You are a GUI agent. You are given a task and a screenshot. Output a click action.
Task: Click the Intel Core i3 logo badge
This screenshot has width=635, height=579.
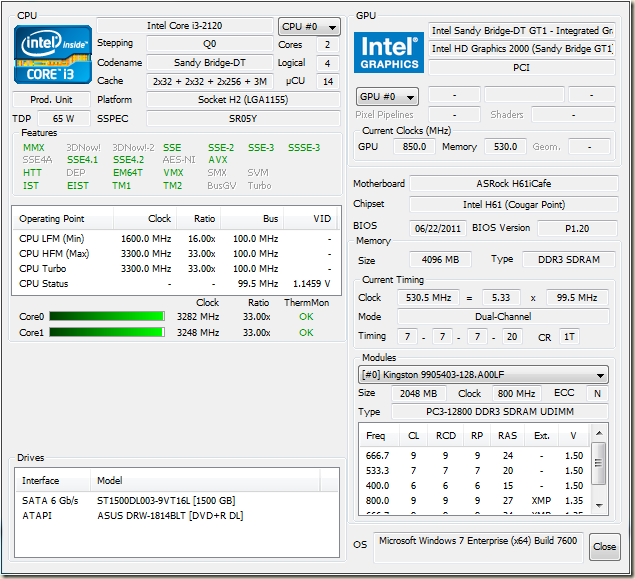point(52,54)
